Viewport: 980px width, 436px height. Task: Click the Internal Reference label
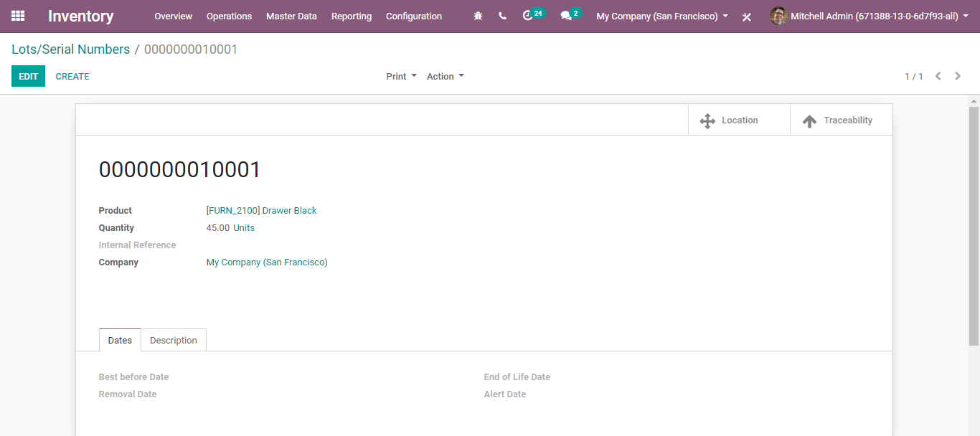coord(137,245)
